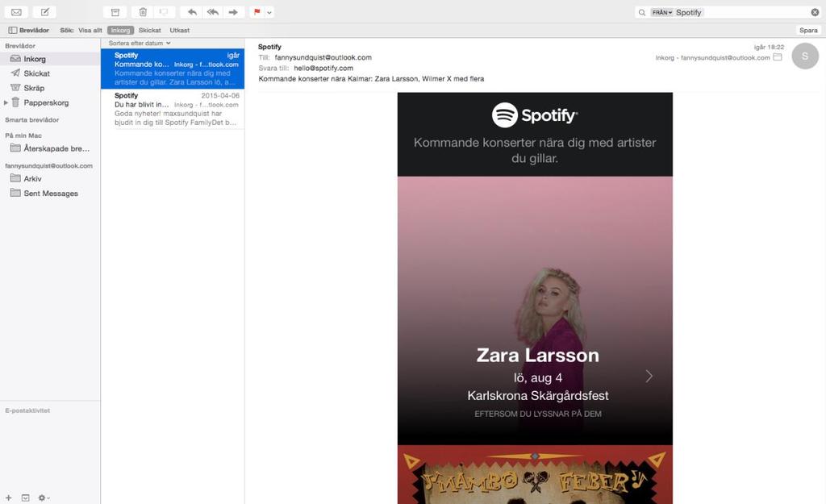
Task: Open Skickat mailbox in sidebar
Action: point(50,73)
